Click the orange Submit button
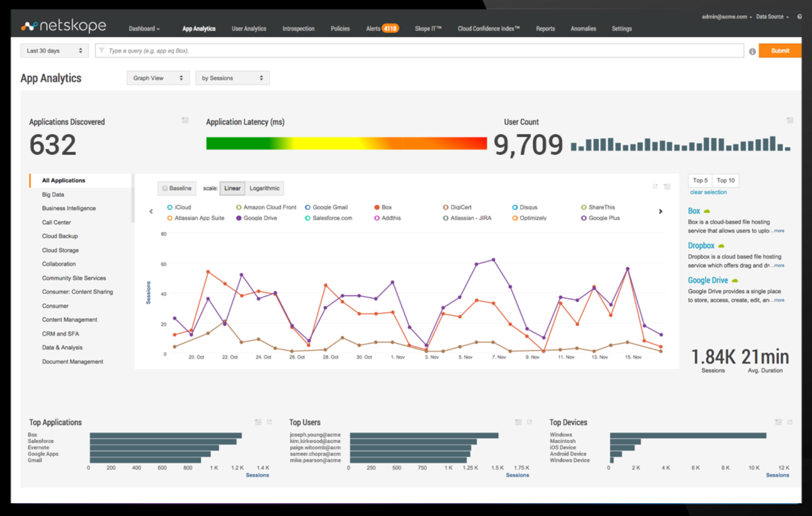This screenshot has width=812, height=516. [780, 51]
